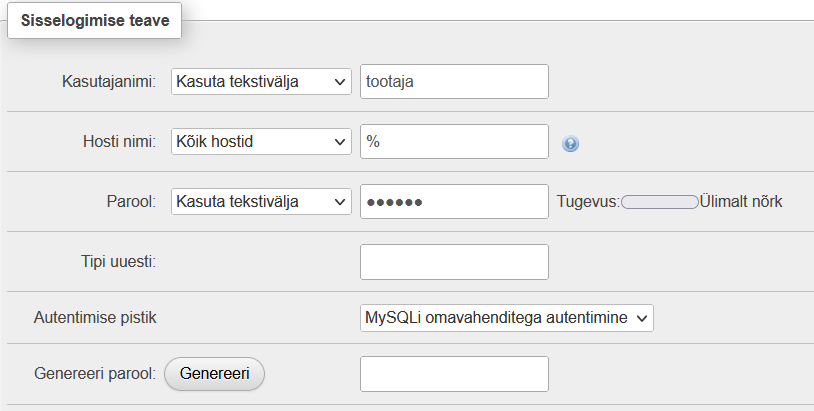The width and height of the screenshot is (814, 411).
Task: Click the host name field showing '%'
Action: coord(454,141)
